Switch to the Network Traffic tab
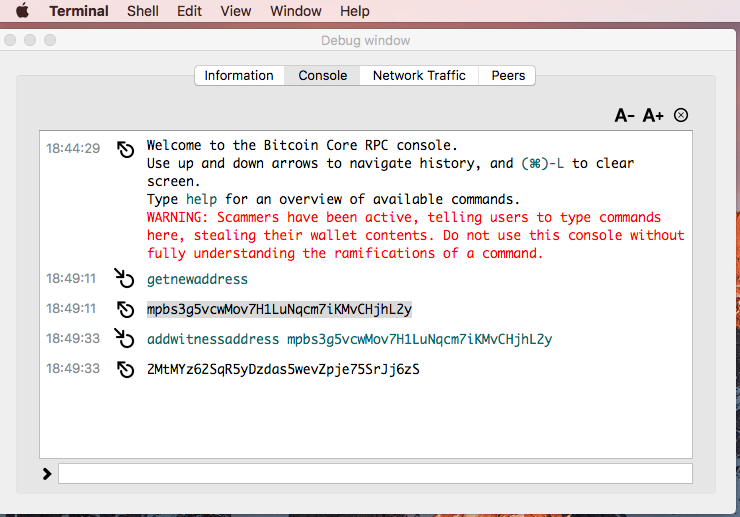 (419, 76)
